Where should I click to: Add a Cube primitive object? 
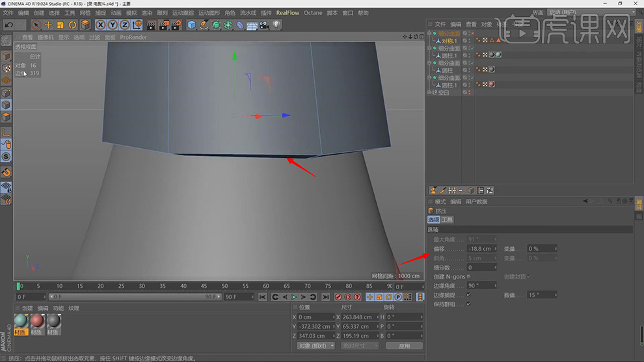[192, 25]
